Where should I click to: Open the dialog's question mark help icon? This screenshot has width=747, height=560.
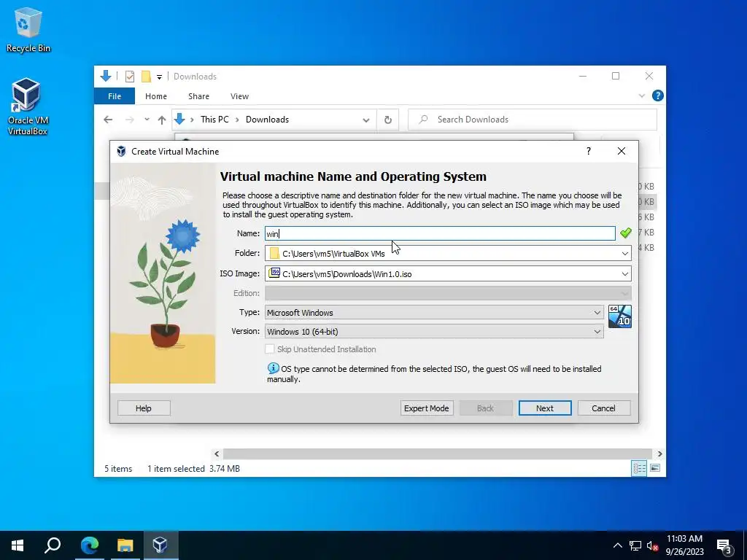click(589, 151)
